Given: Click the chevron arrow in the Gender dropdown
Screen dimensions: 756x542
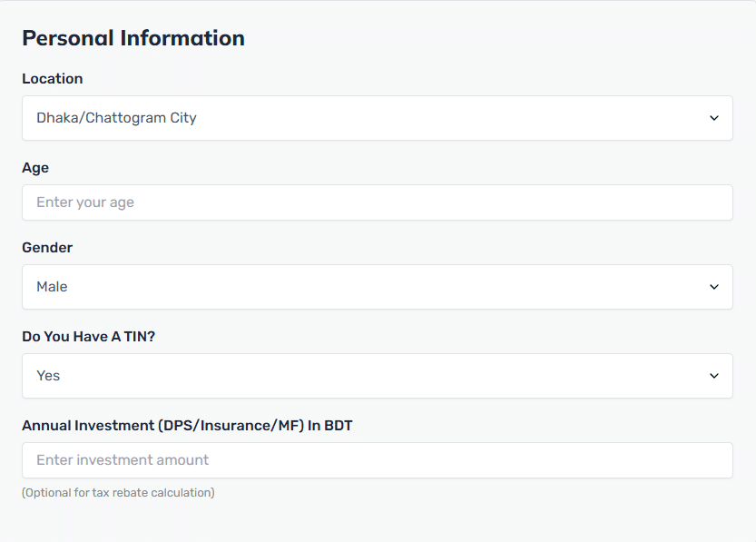Looking at the screenshot, I should click(714, 287).
